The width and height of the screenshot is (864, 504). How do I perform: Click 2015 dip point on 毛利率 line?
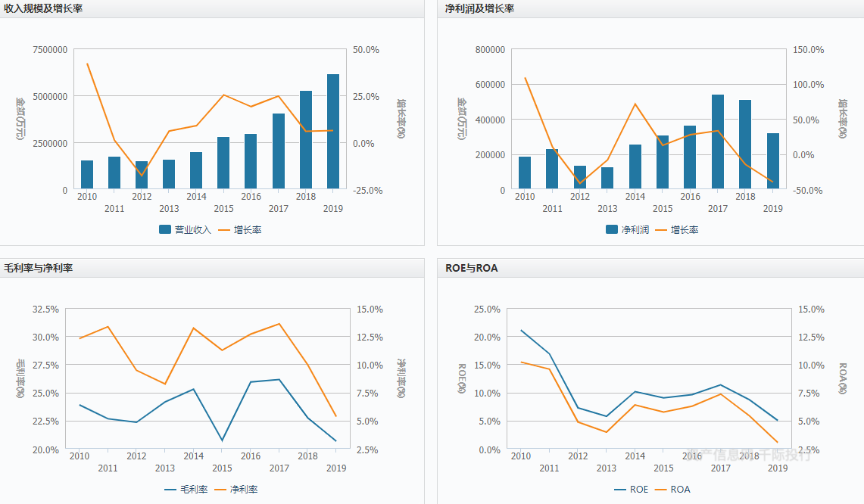coord(222,440)
